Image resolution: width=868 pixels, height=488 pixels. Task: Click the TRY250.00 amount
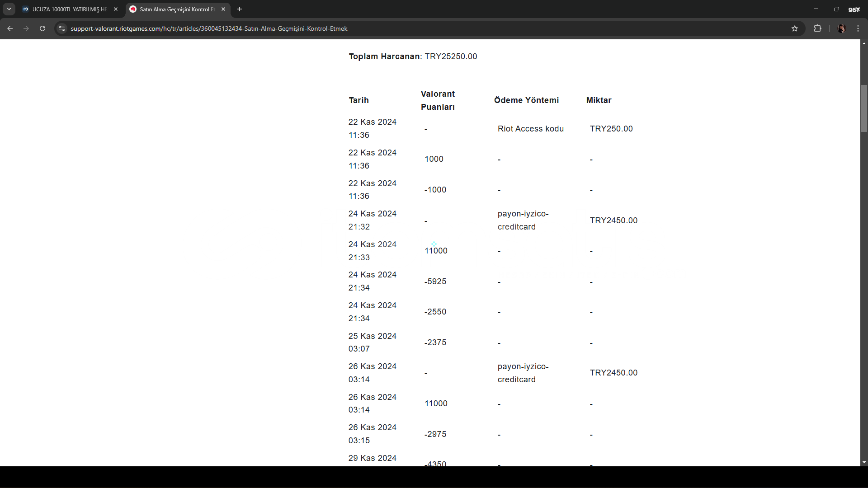[611, 129]
